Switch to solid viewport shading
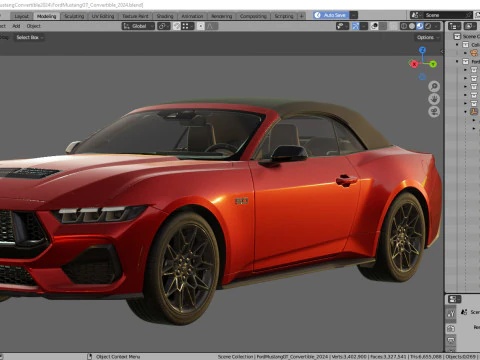480x360 pixels. [x=412, y=26]
